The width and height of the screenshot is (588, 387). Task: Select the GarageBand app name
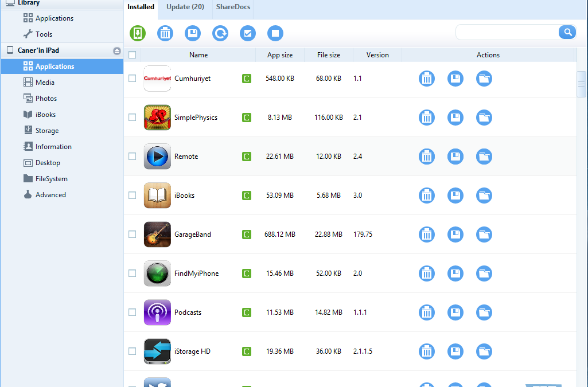[x=192, y=234]
